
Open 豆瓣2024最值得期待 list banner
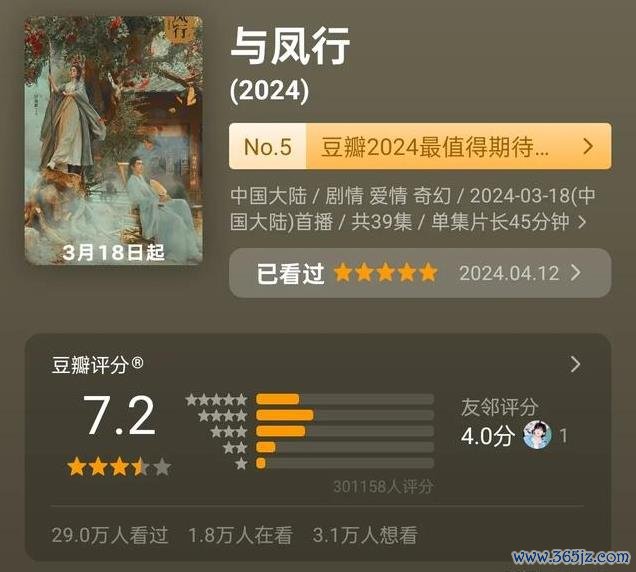click(420, 146)
